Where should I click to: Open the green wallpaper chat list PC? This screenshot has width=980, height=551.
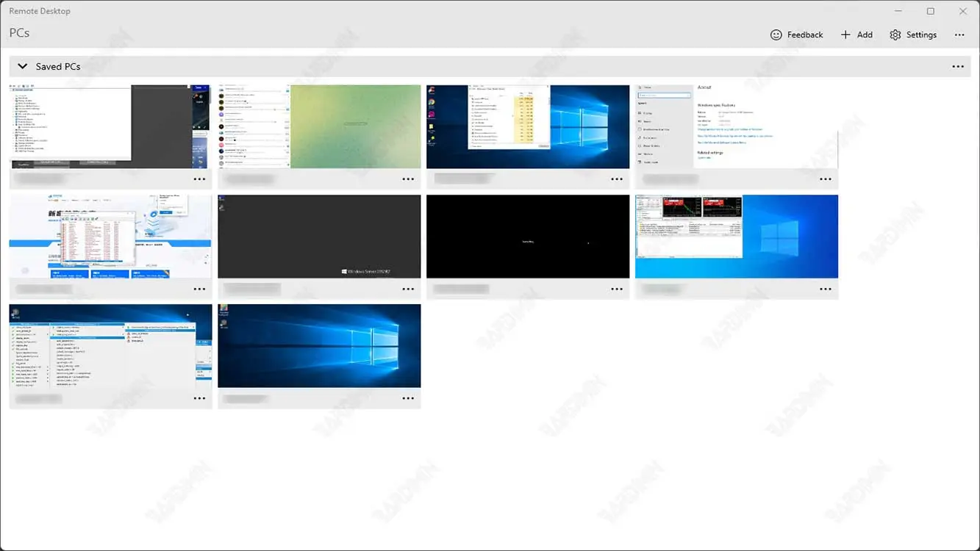pyautogui.click(x=319, y=126)
